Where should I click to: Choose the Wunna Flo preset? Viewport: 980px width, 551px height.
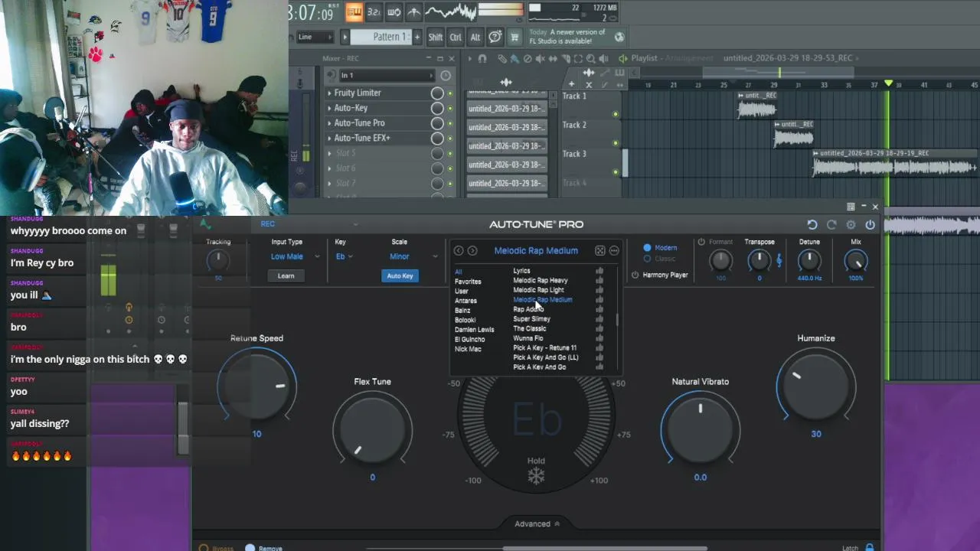pyautogui.click(x=528, y=338)
